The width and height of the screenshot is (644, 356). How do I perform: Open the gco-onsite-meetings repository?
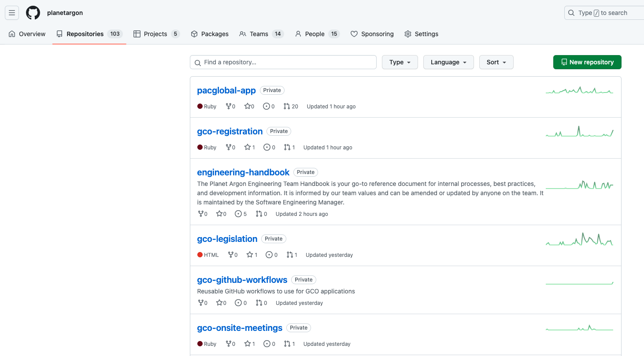(x=240, y=328)
